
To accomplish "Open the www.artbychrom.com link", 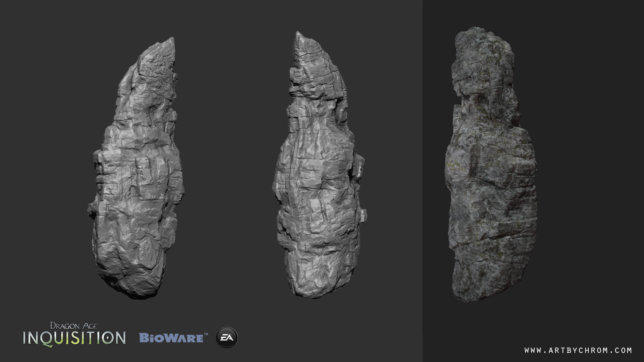I will point(578,350).
